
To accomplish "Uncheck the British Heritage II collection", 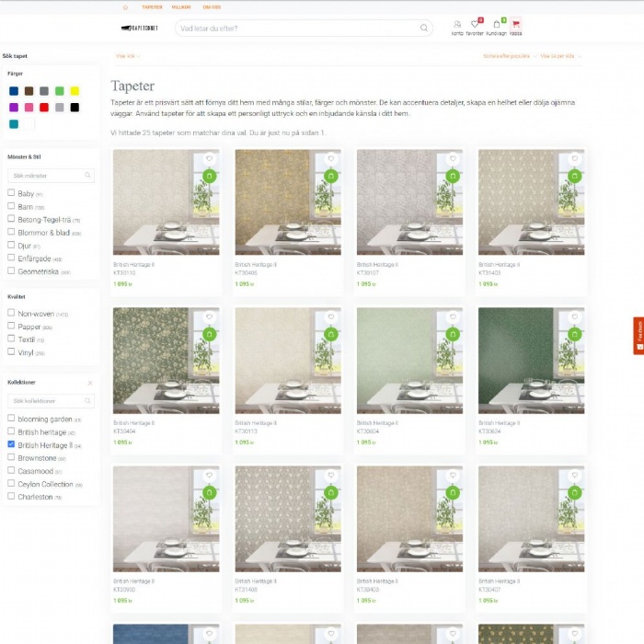I will 11,444.
